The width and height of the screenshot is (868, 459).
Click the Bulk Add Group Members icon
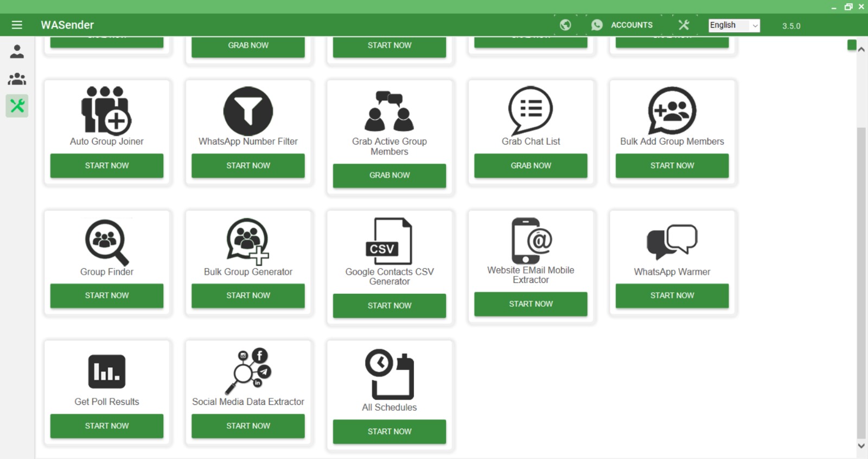[x=672, y=111]
